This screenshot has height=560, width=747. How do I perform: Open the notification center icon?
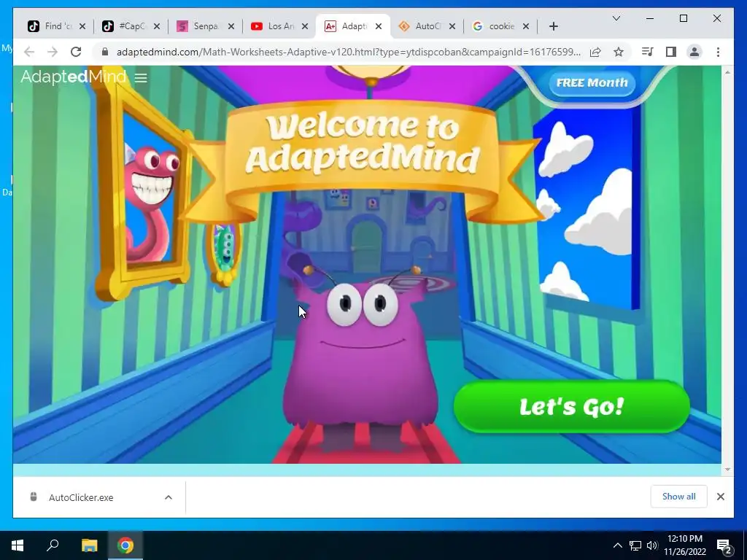(724, 545)
